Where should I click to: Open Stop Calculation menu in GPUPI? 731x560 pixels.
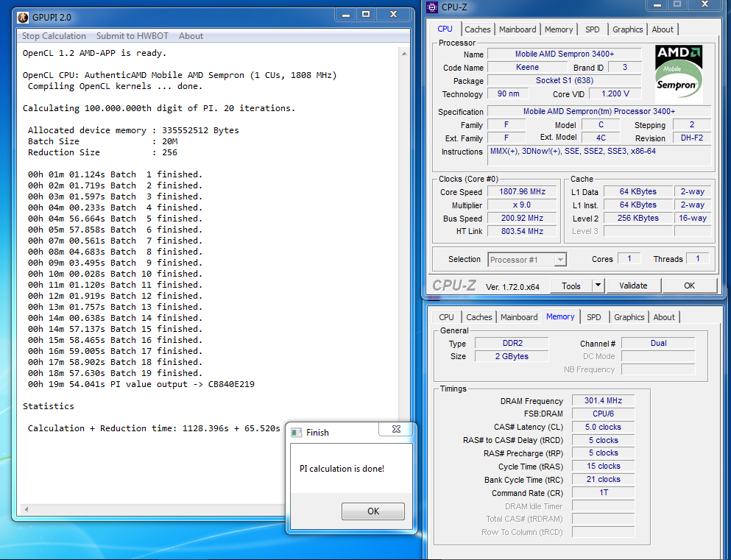click(x=54, y=36)
